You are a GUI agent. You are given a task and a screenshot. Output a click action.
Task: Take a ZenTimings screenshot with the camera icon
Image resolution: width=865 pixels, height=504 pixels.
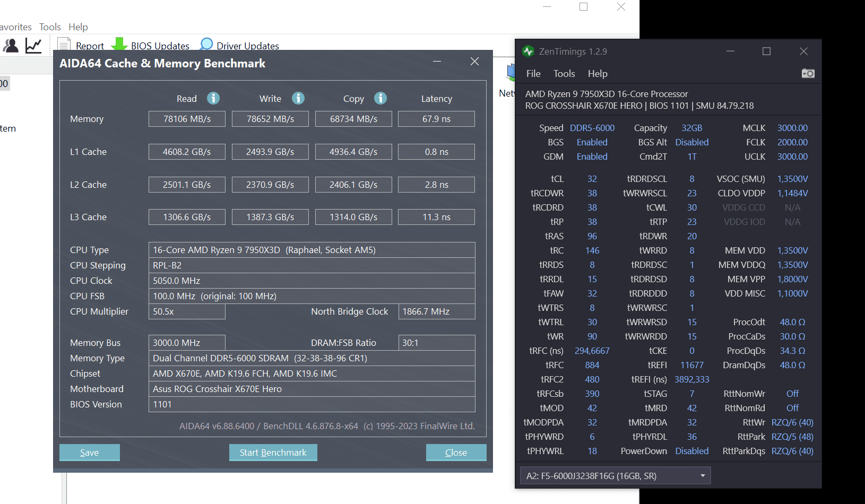tap(808, 73)
